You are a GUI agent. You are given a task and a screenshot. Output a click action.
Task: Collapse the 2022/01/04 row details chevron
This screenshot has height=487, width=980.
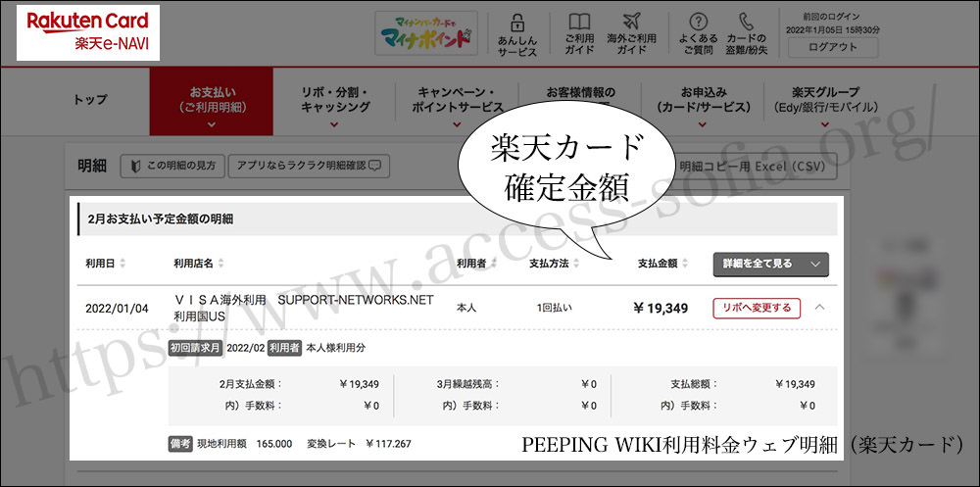pyautogui.click(x=820, y=307)
